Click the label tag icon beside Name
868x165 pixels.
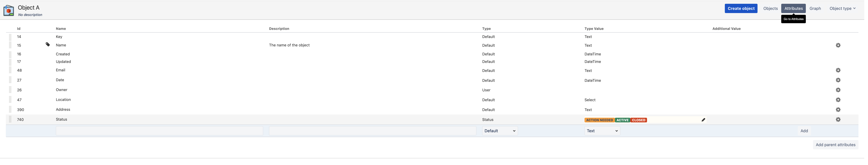click(48, 45)
